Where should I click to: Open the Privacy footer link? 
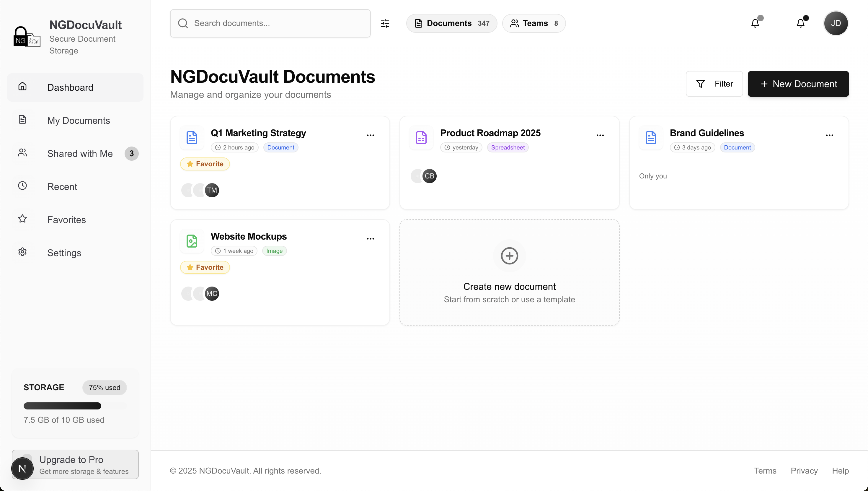[x=804, y=471]
